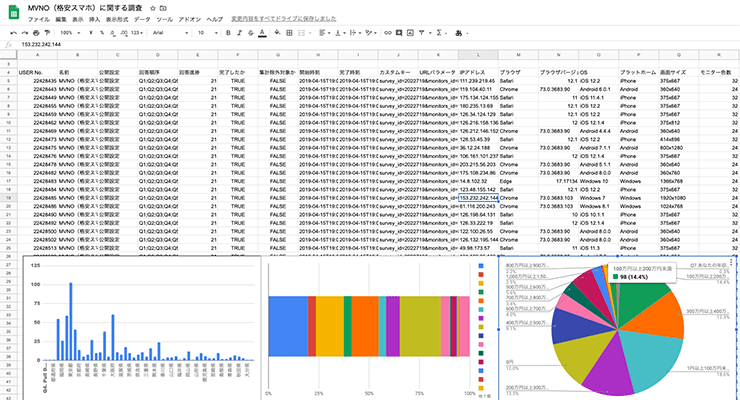Screen dimensions: 740x400
Task: Format as currency with the ¥ button
Action: (x=89, y=32)
